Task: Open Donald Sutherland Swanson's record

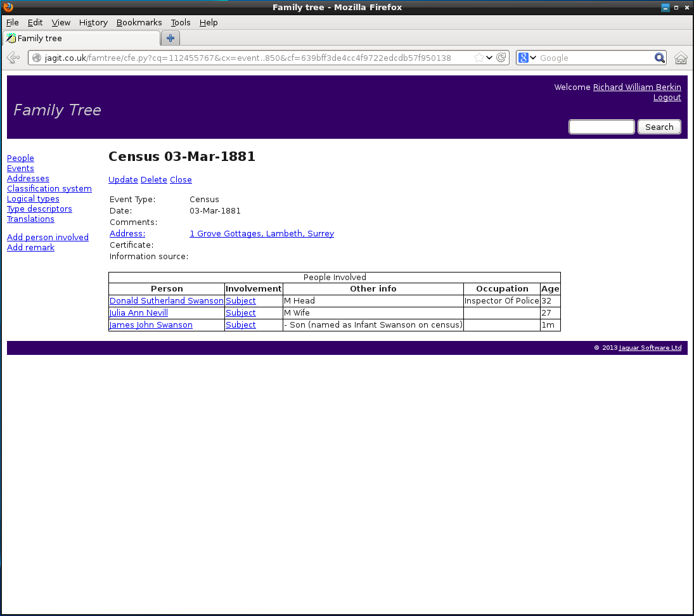Action: (x=166, y=300)
